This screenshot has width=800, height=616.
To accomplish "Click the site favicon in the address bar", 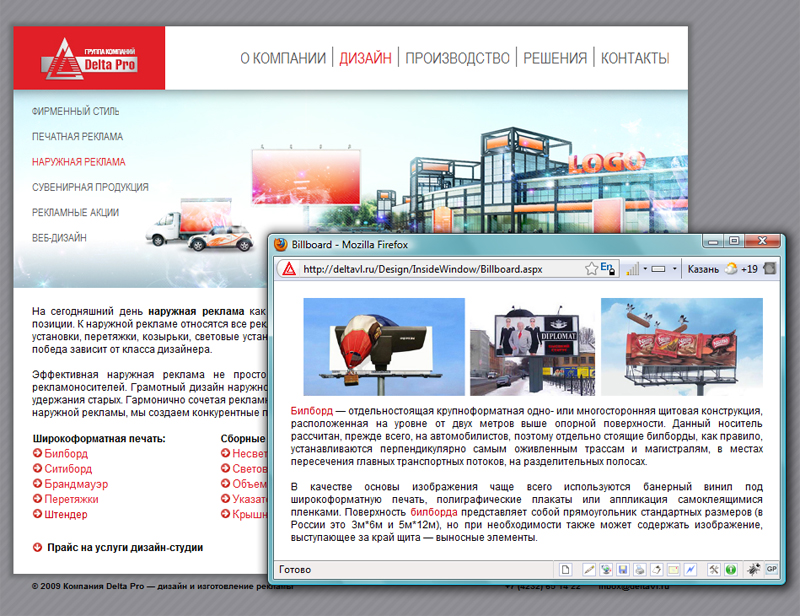I will click(x=288, y=269).
